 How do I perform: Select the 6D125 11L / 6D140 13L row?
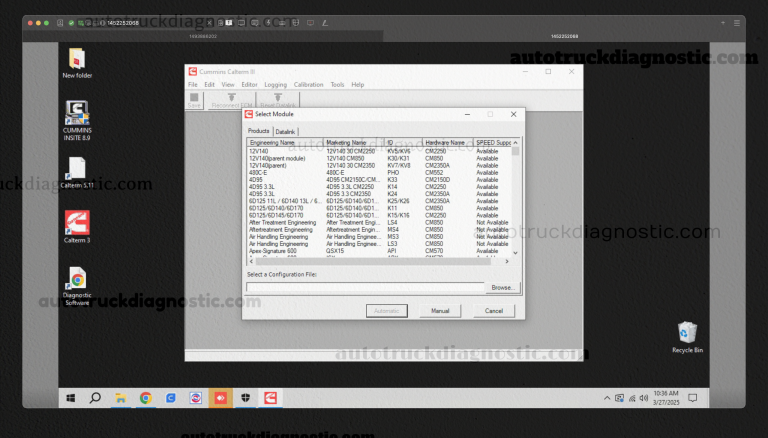click(380, 201)
